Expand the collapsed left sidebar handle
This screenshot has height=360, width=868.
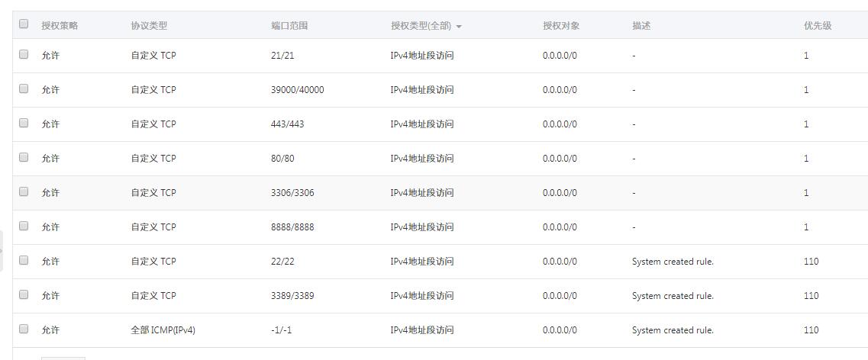click(2, 251)
